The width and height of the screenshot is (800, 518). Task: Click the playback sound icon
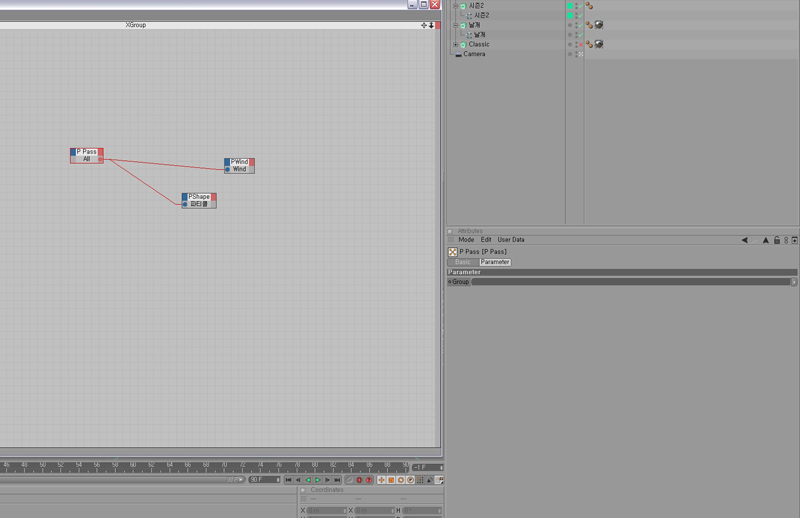coord(430,480)
